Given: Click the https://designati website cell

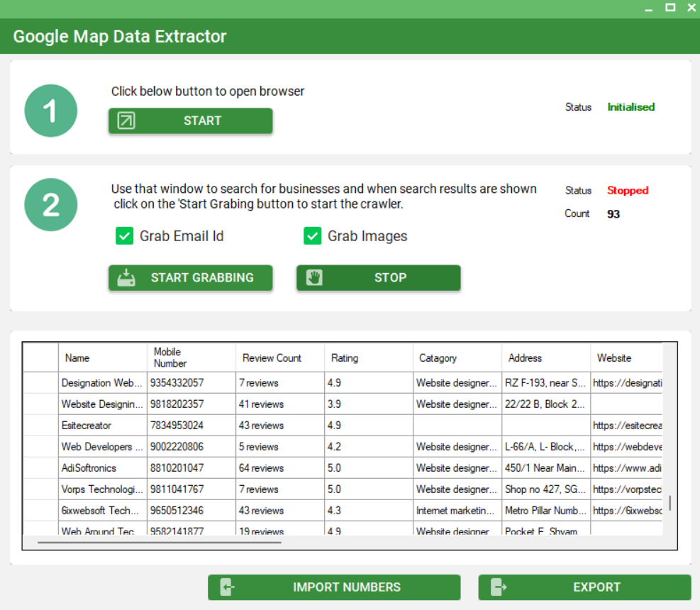Looking at the screenshot, I should [626, 383].
